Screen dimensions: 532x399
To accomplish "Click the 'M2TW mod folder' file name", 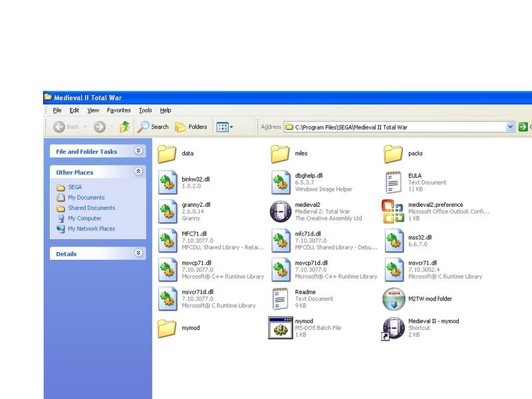I will click(x=430, y=299).
